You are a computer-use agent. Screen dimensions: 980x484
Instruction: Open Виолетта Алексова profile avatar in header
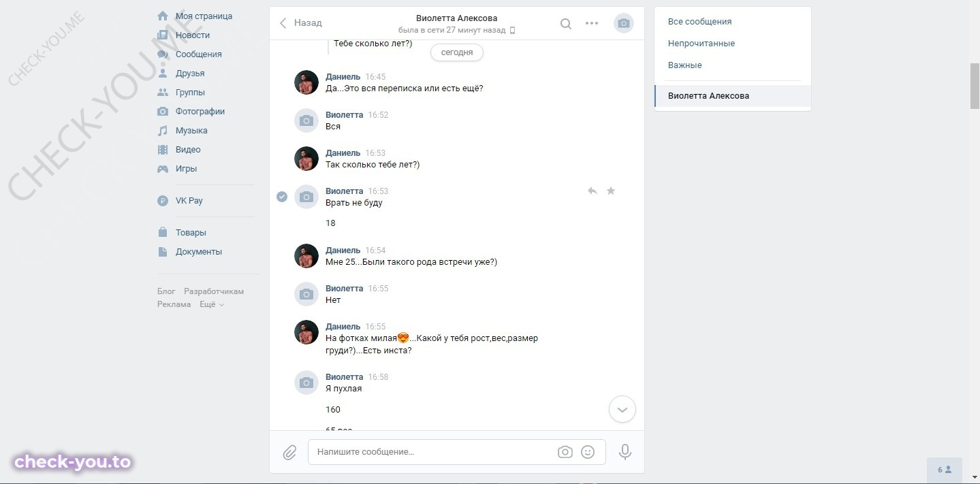click(x=624, y=23)
